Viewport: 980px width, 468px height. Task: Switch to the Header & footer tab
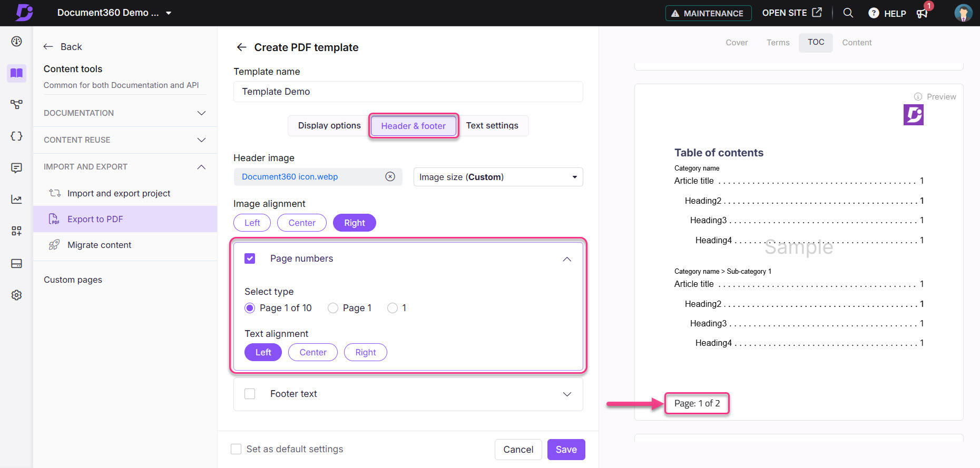(x=414, y=126)
